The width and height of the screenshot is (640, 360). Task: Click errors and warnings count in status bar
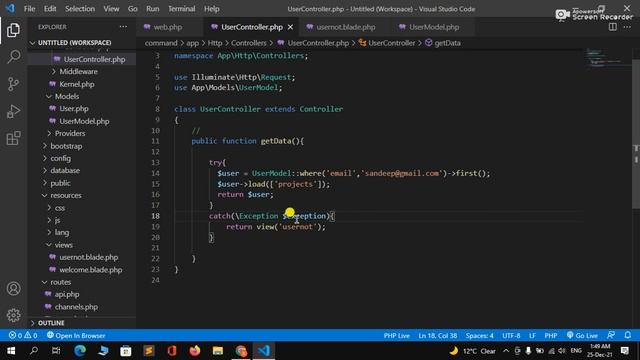23,336
